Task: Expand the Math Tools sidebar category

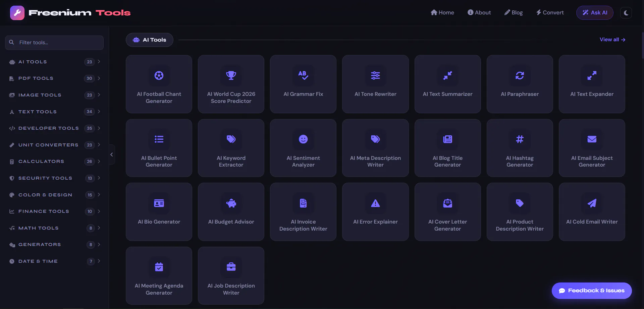Action: 54,228
